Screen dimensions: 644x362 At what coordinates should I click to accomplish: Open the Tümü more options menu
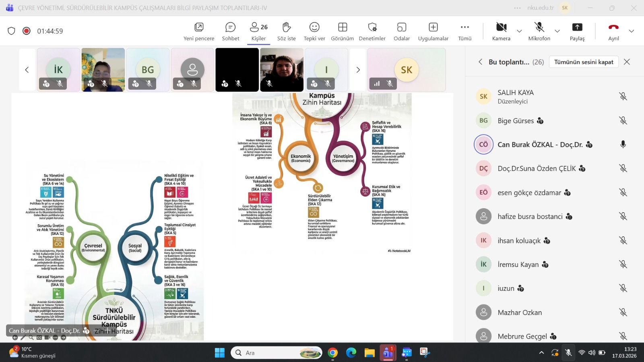(464, 31)
